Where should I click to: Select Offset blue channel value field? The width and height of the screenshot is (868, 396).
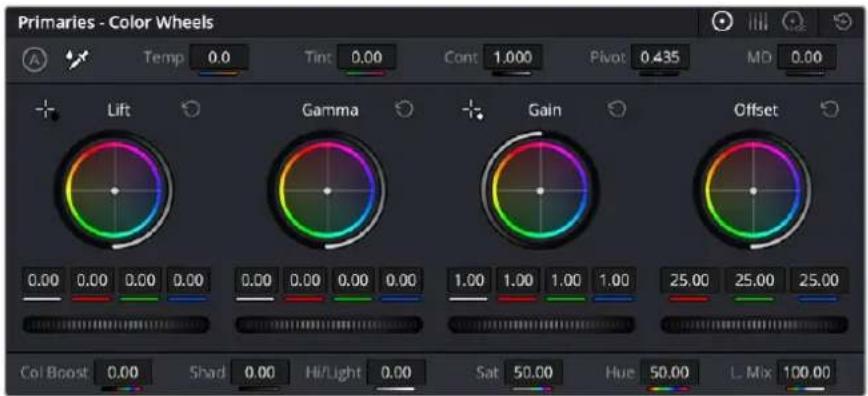pos(819,280)
